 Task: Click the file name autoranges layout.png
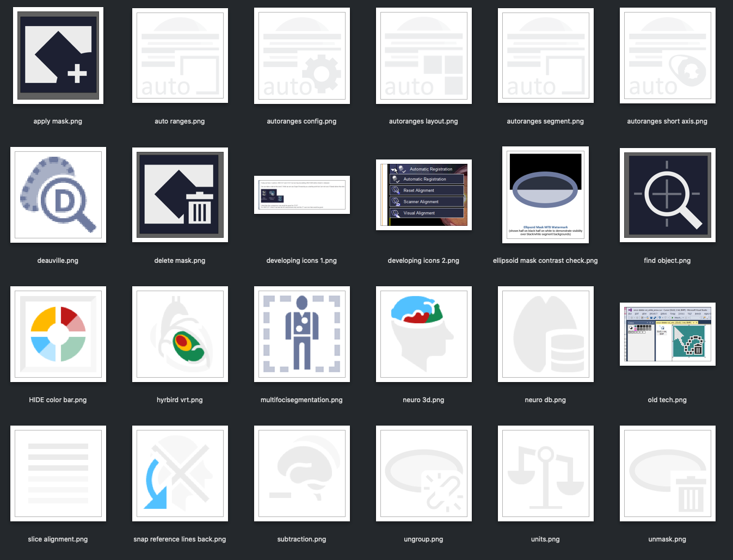(423, 121)
